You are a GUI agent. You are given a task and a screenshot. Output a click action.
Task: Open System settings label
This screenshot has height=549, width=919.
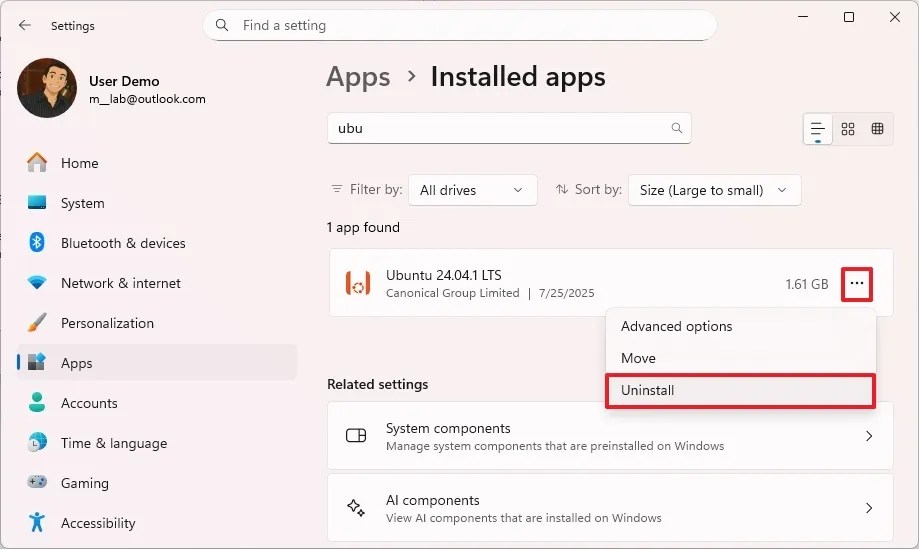[x=83, y=203]
